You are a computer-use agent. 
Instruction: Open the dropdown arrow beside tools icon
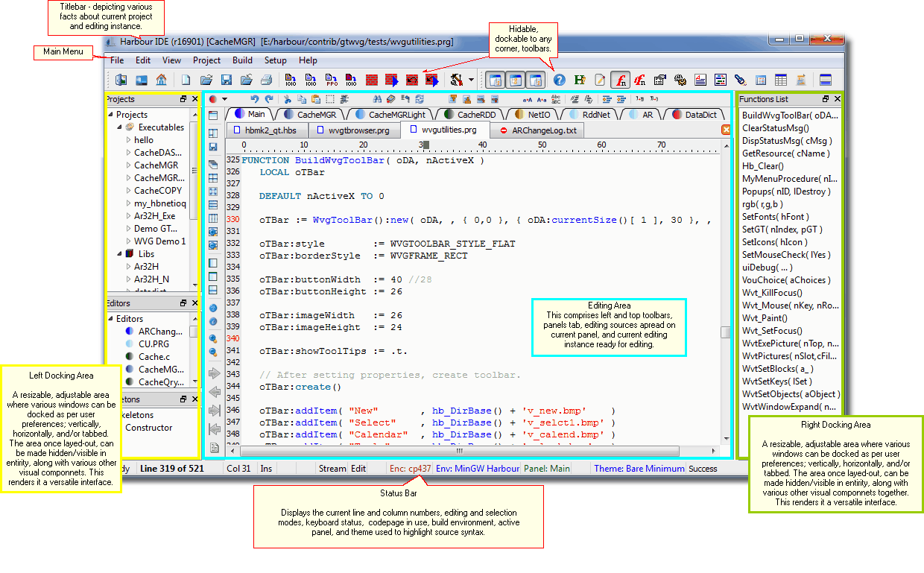pos(471,80)
